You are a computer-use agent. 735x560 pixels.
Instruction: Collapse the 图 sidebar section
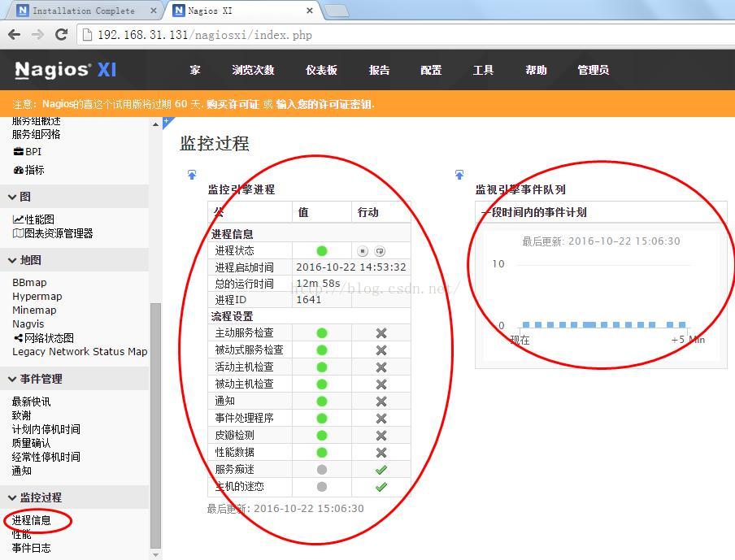click(74, 197)
